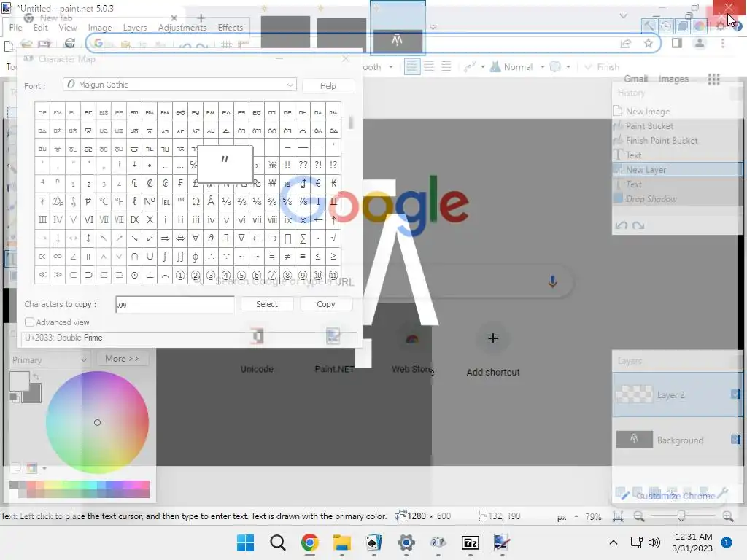Screen dimensions: 747x560
Task: Open the Primary color selector dropdown
Action: 49,359
